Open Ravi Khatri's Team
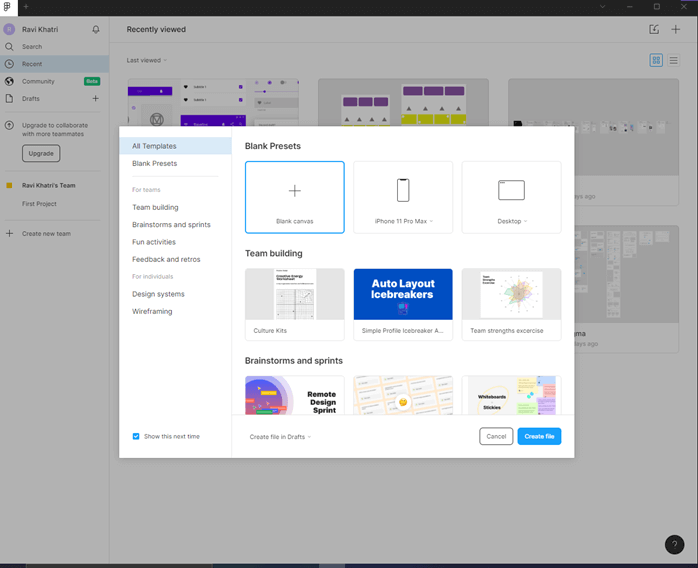Screen dimensions: 698x568 click(x=49, y=186)
